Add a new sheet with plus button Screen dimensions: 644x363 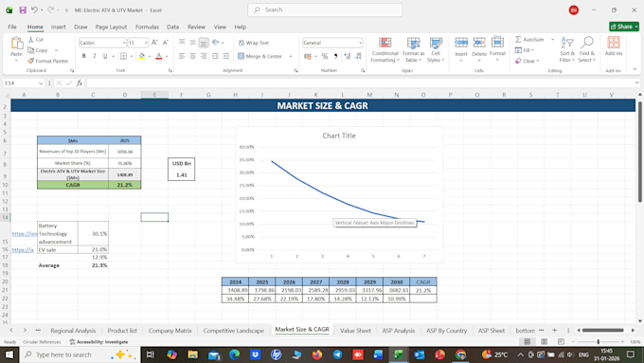pyautogui.click(x=554, y=330)
